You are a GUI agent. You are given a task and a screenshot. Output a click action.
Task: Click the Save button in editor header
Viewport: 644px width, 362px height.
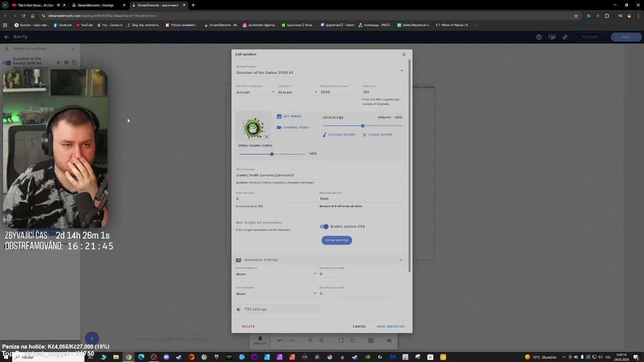(626, 37)
